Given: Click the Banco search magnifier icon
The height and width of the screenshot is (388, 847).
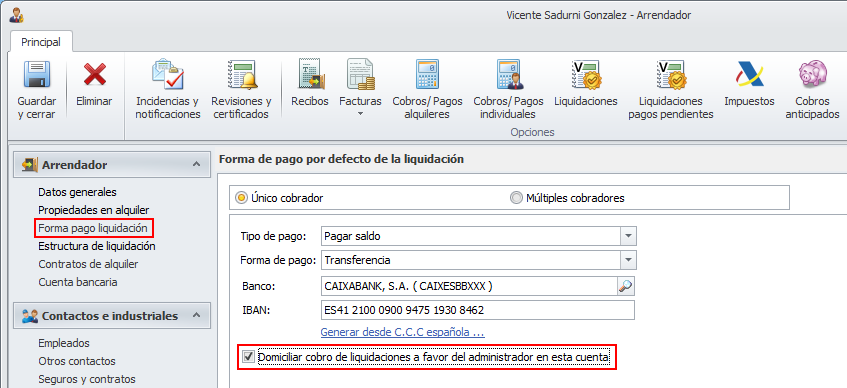Looking at the screenshot, I should 626,286.
